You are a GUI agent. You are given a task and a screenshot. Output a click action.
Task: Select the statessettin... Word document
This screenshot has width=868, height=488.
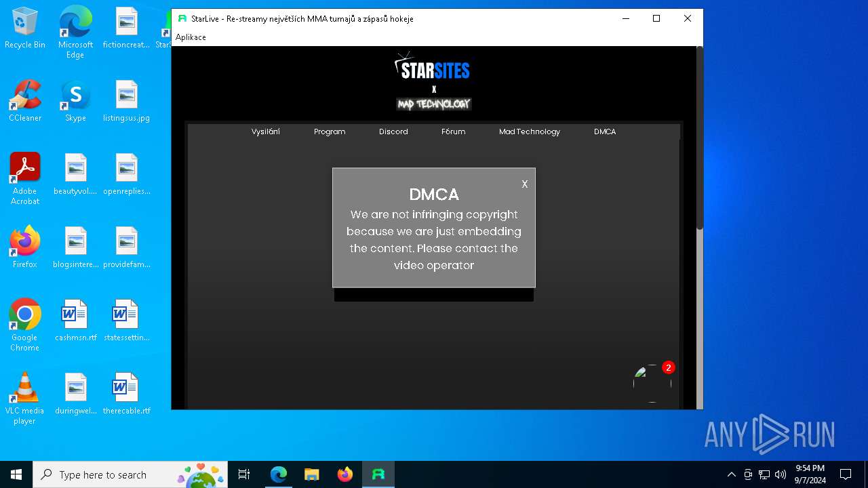coord(126,321)
